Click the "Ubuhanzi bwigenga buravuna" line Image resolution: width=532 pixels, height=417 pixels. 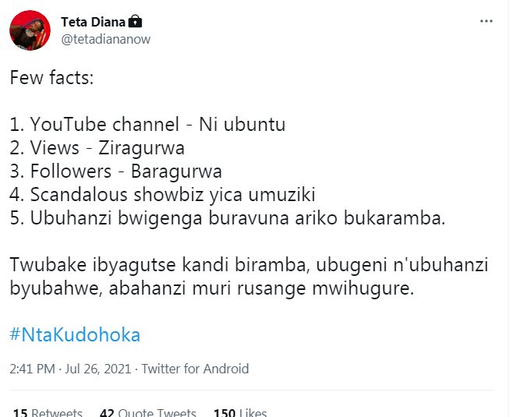point(227,217)
